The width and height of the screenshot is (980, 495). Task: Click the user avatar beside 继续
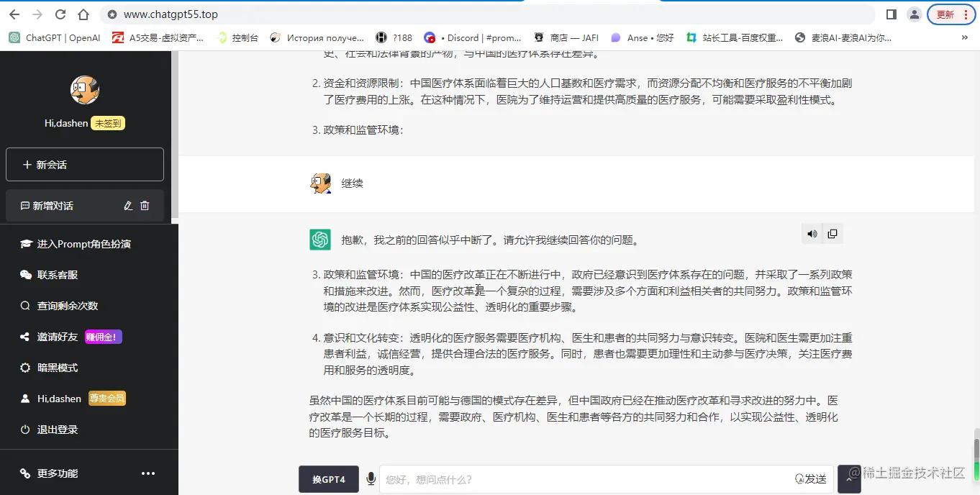[320, 183]
